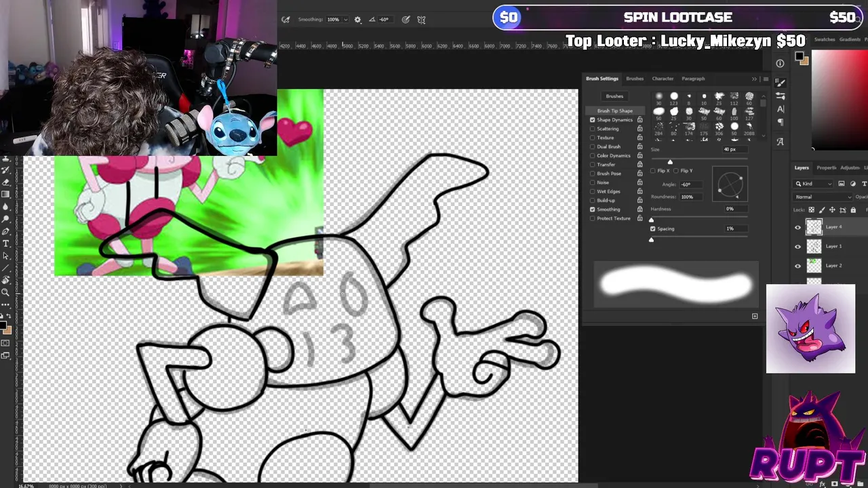Open the Glyphs panel icon in side dock
This screenshot has height=488, width=868.
[780, 142]
